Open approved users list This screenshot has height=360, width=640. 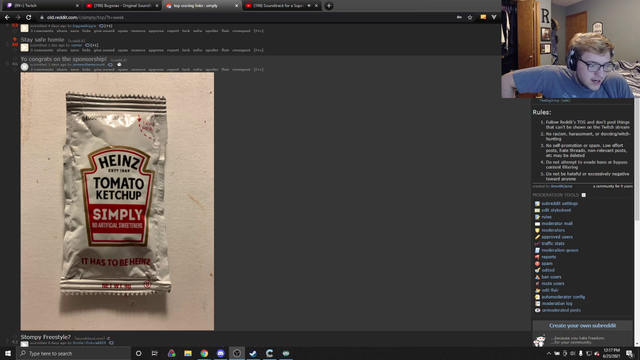(x=557, y=237)
